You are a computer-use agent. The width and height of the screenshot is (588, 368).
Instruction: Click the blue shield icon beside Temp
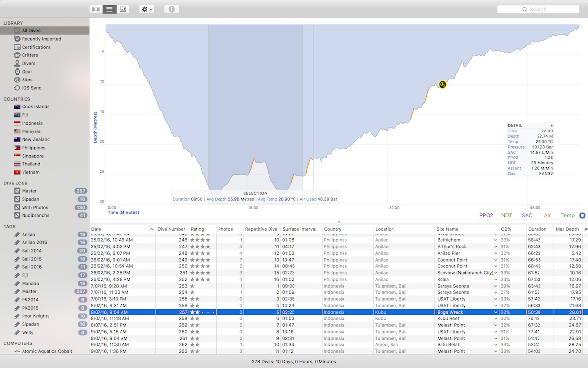[582, 215]
